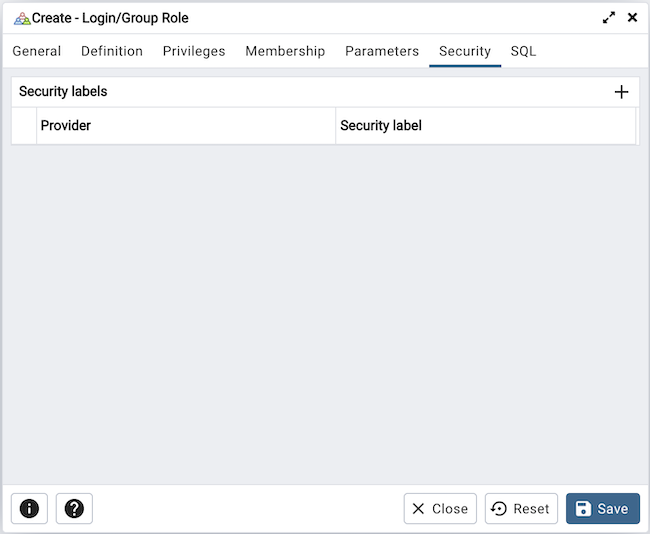The image size is (650, 534).
Task: Dismiss dialog with the title bar X
Action: 632,18
